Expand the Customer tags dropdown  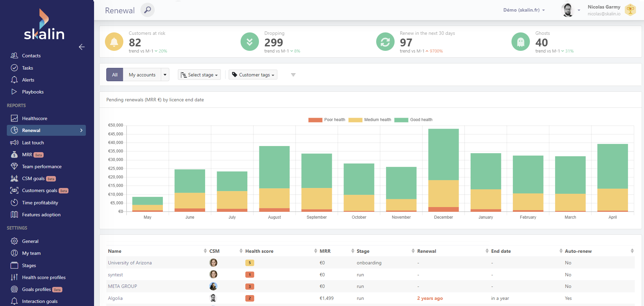[x=253, y=75]
